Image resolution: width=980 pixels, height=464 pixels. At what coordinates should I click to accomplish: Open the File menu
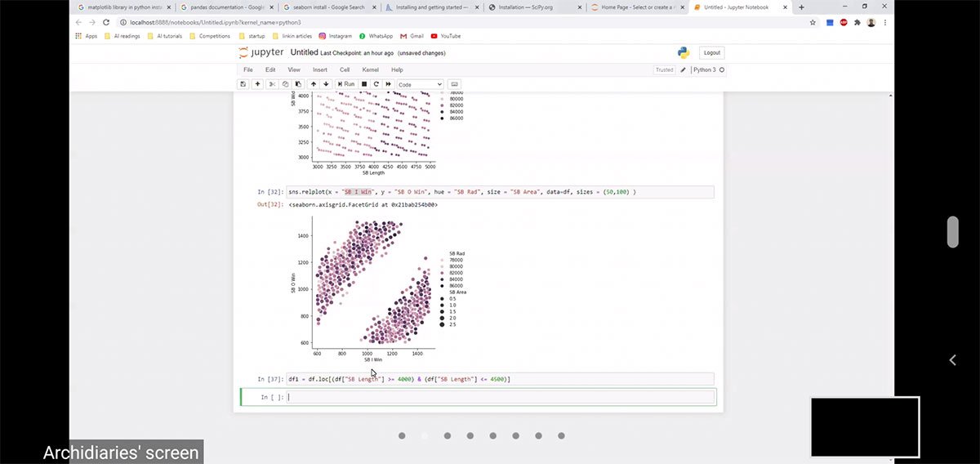click(x=248, y=70)
